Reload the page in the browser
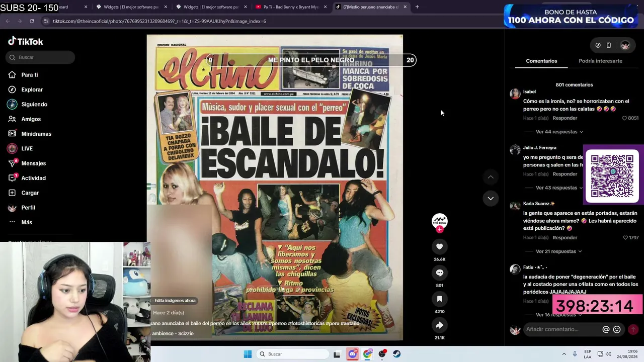The width and height of the screenshot is (644, 362). (32, 21)
